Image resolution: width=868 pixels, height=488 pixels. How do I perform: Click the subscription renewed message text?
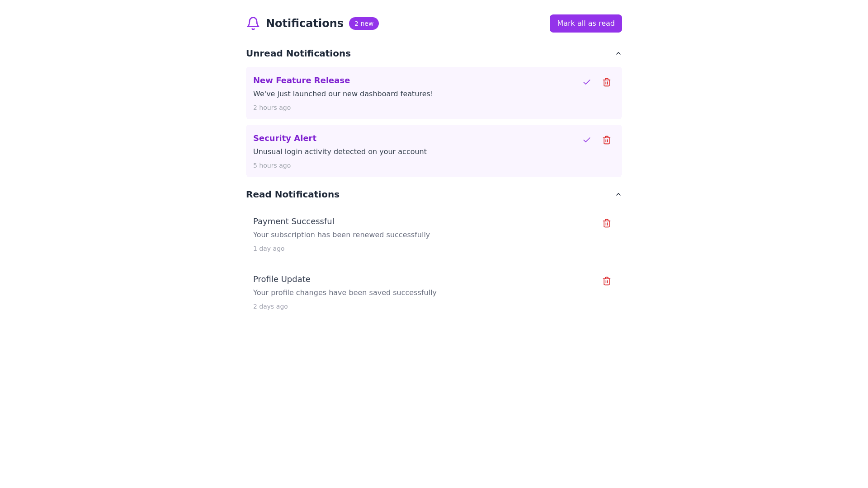[x=341, y=235]
